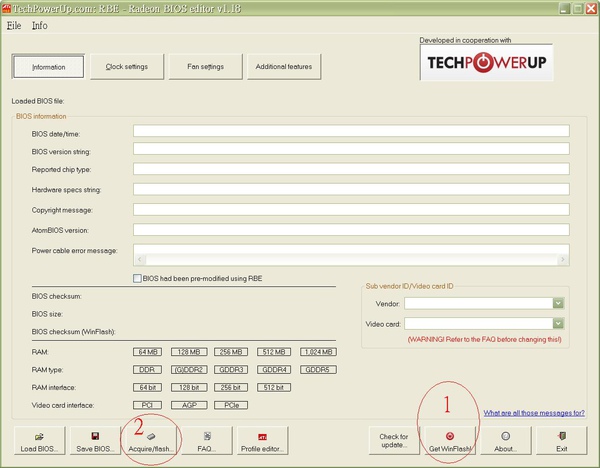Screen dimensions: 600x468
Task: Click the AtomBIOS version field
Action: coord(351,230)
